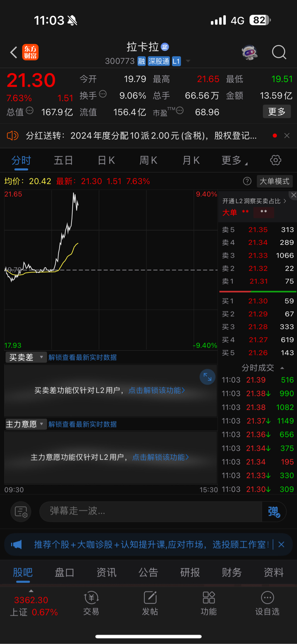Tap the 21.39 trade with volume 516
The image size is (297, 644).
258,380
